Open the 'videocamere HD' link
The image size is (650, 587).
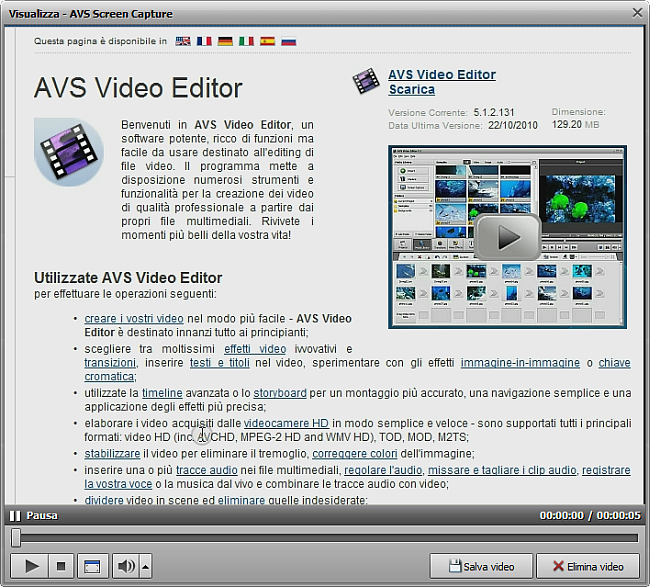point(286,423)
